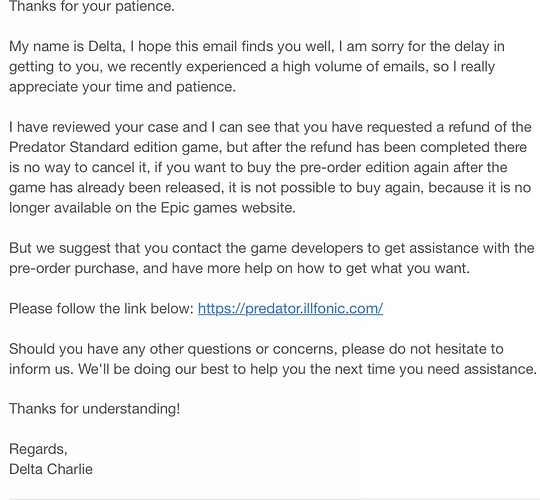Screen dimensions: 540x500
Task: Click the 'Regards,' closing text
Action: click(38, 449)
